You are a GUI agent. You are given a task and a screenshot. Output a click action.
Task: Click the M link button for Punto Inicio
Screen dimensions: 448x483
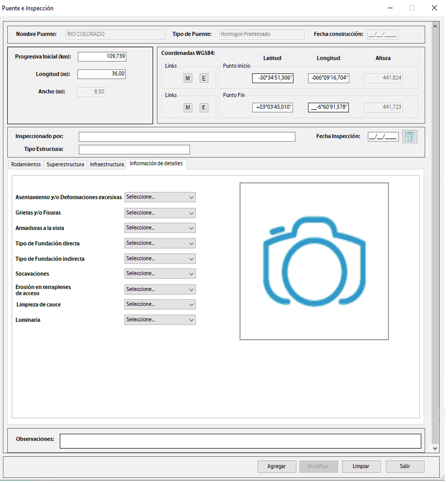pos(188,78)
